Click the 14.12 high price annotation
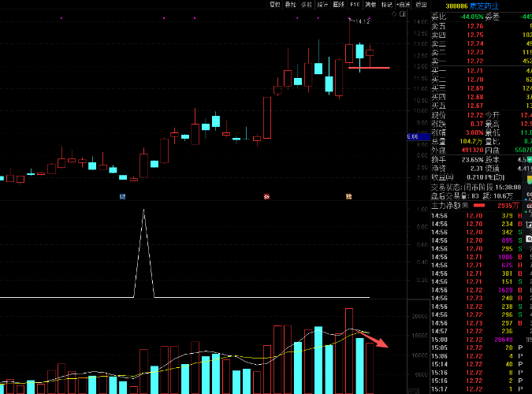Image resolution: width=532 pixels, height=394 pixels. 362,21
